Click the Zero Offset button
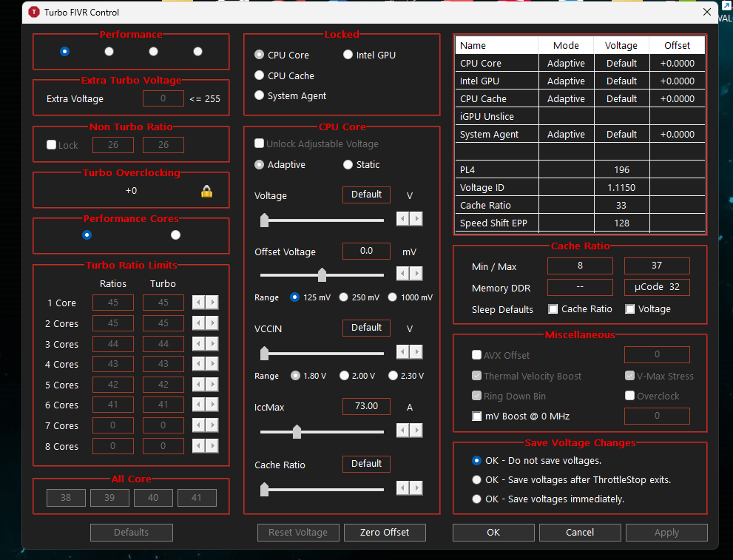This screenshot has height=560, width=733. coord(385,533)
